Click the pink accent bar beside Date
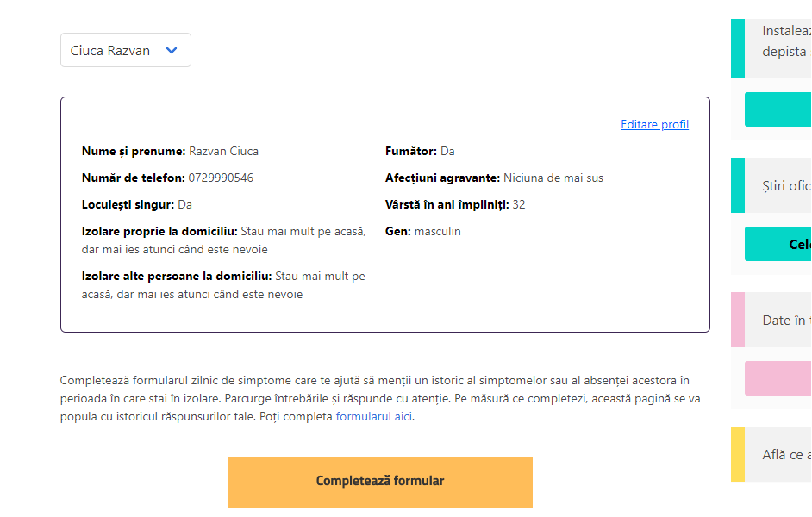The height and width of the screenshot is (517, 812). (737, 319)
